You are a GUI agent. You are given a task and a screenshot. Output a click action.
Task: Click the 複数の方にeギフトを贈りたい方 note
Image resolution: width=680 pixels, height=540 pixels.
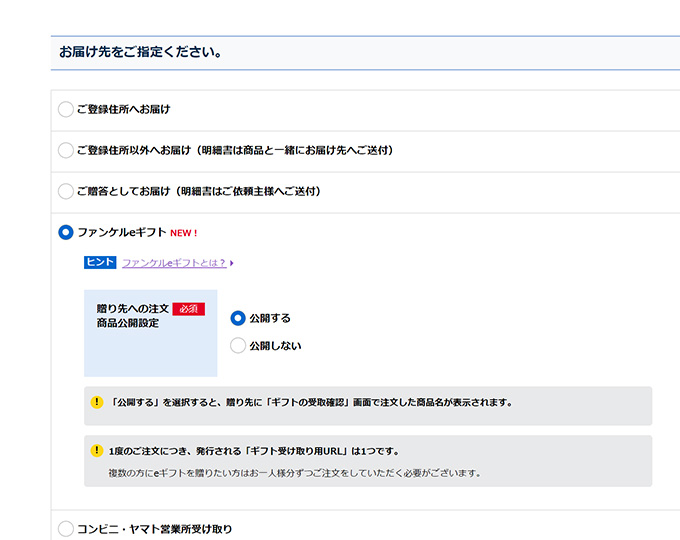(x=295, y=472)
